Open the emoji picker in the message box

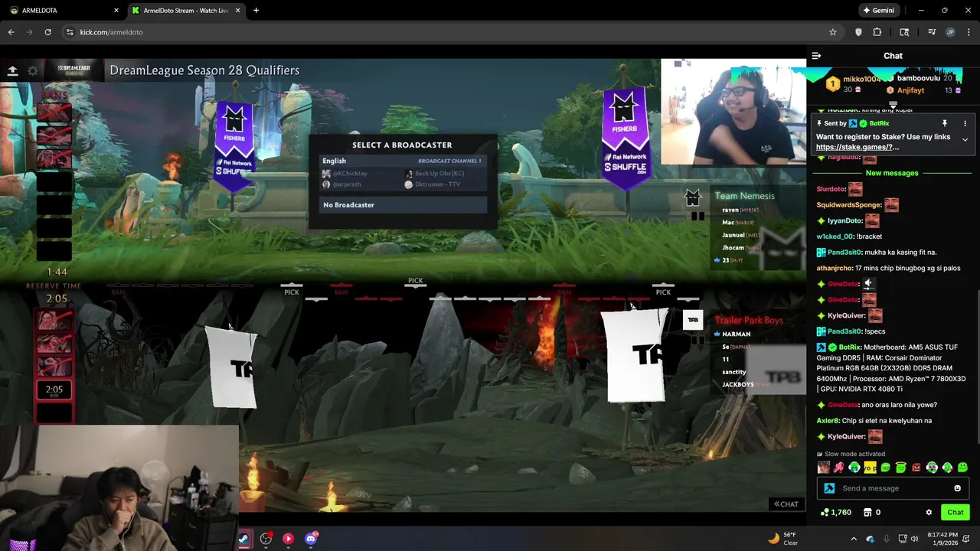coord(957,488)
